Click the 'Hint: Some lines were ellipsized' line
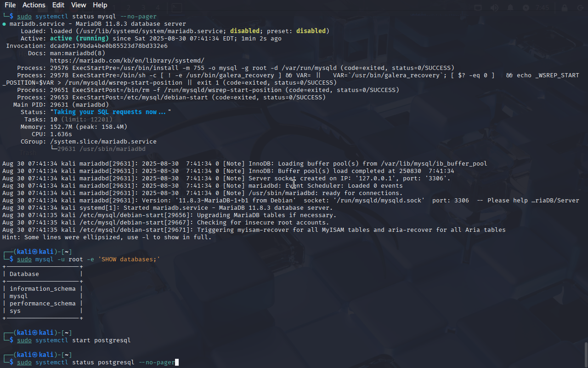This screenshot has height=368, width=588. click(107, 237)
